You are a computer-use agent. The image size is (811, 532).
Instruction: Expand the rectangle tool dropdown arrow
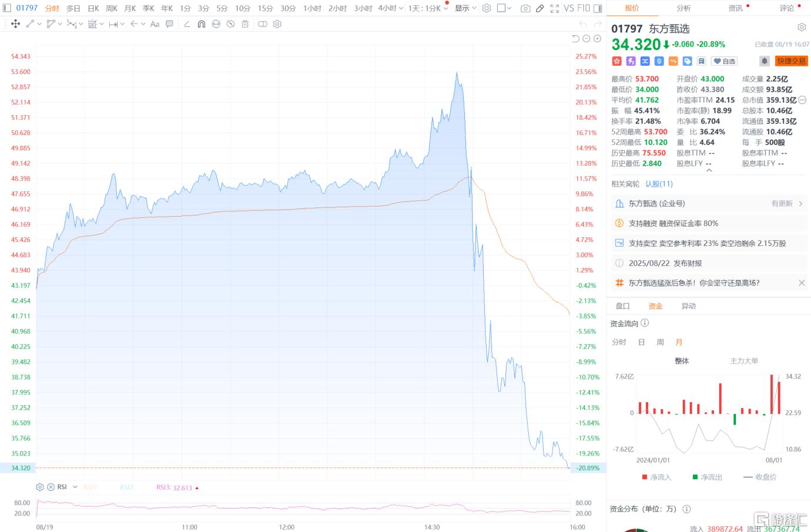102,24
